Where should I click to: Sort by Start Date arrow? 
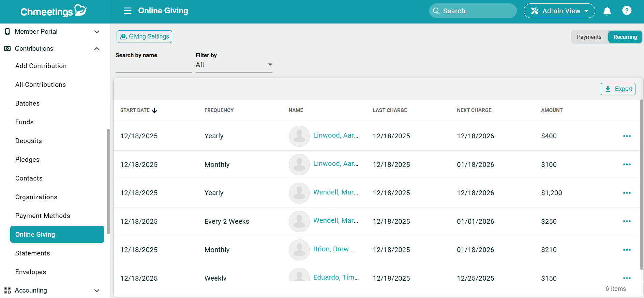coord(154,110)
